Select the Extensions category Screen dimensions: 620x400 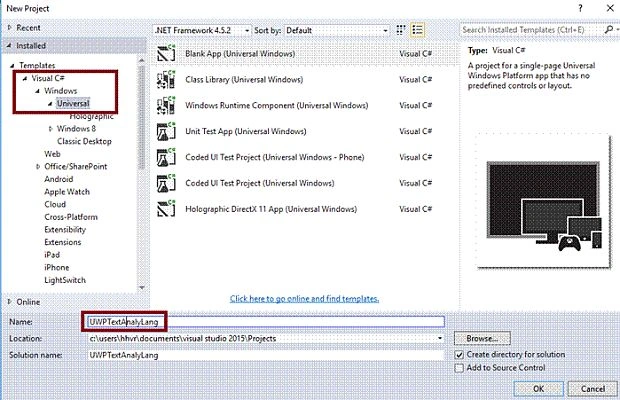tap(62, 242)
